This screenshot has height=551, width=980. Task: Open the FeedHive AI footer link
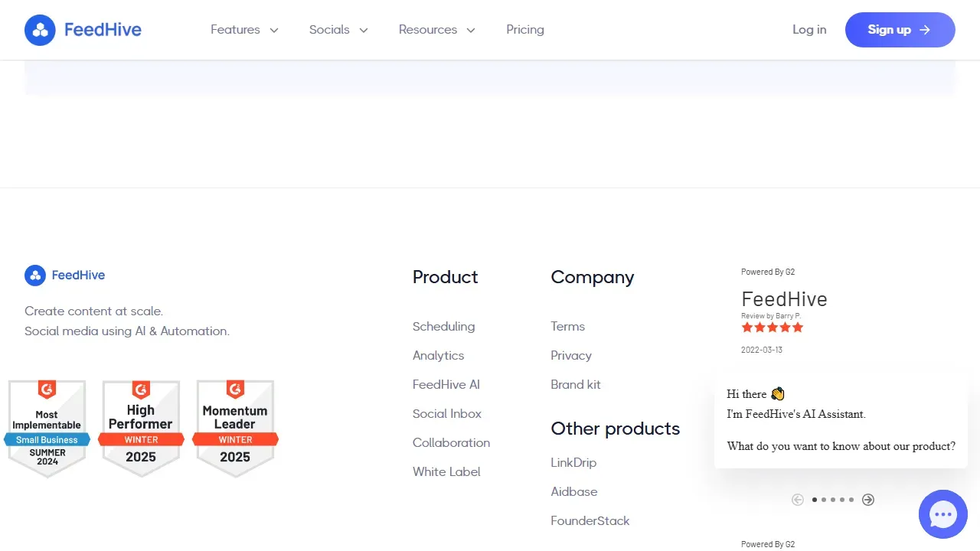[446, 384]
